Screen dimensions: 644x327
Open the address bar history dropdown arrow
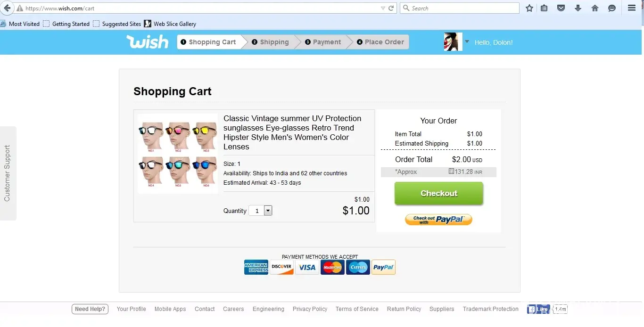[x=383, y=8]
